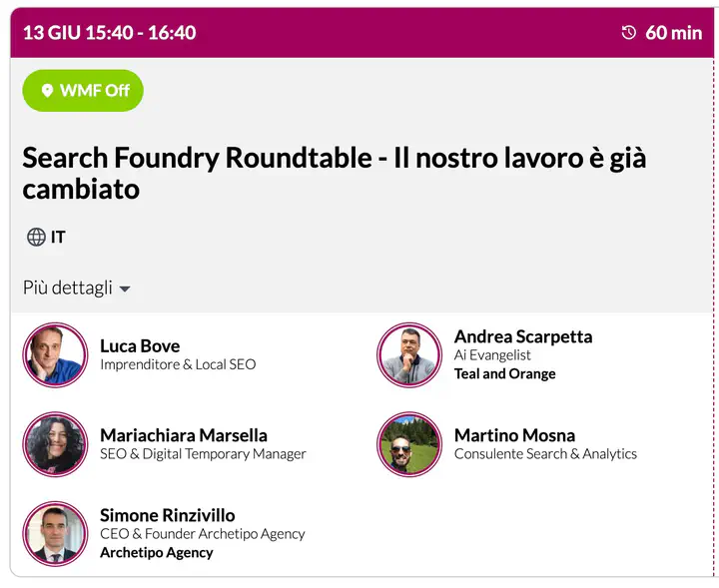This screenshot has height=588, width=719.
Task: Click Simone Rinzivillo's profile picture
Action: pyautogui.click(x=55, y=533)
